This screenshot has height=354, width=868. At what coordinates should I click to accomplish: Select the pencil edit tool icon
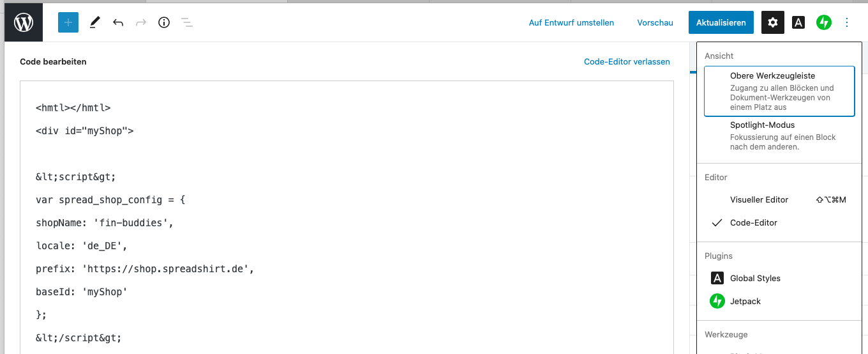tap(94, 22)
